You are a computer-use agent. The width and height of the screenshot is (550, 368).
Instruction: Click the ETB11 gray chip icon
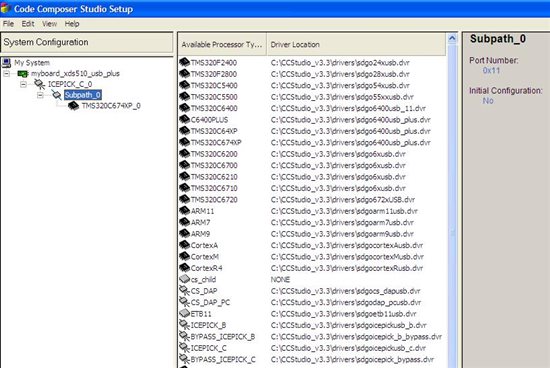point(185,313)
